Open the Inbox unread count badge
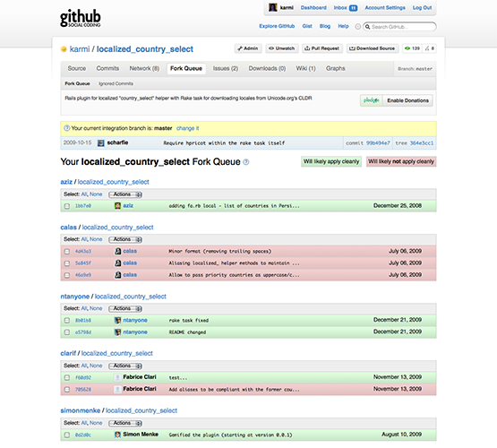The height and width of the screenshot is (448, 497). click(353, 8)
